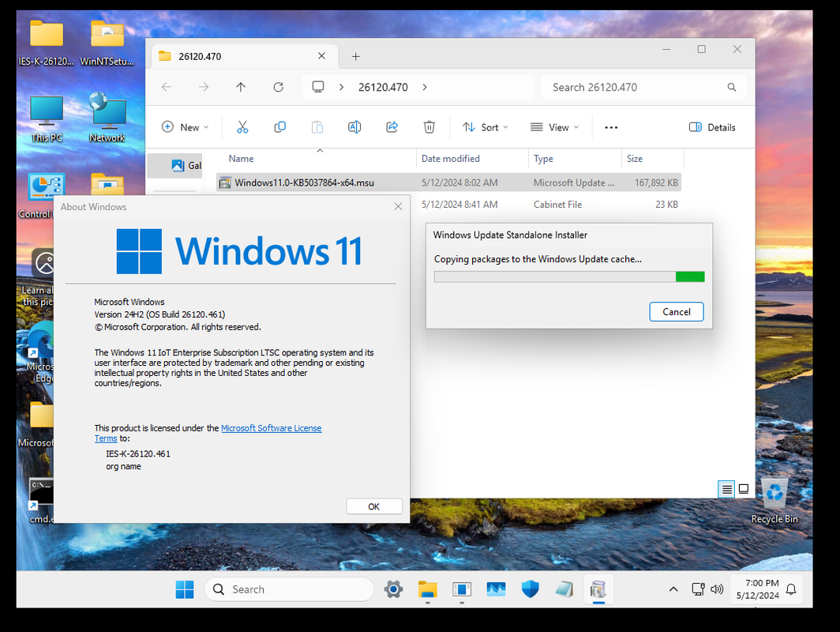Image resolution: width=840 pixels, height=632 pixels.
Task: Select the Windows11.0-KB5037864-x64.msu file
Action: point(449,182)
